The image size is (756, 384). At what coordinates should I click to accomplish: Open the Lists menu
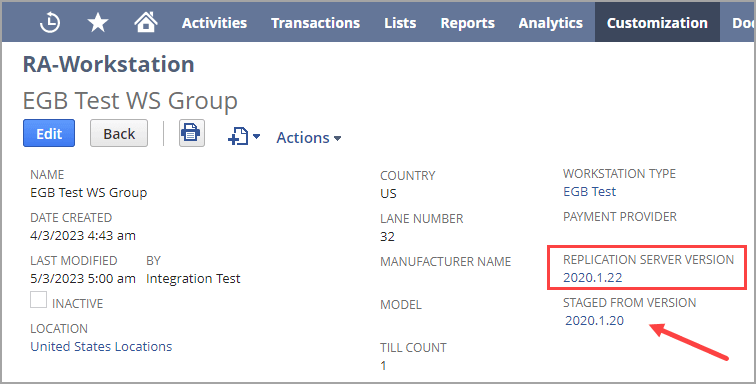pos(400,23)
